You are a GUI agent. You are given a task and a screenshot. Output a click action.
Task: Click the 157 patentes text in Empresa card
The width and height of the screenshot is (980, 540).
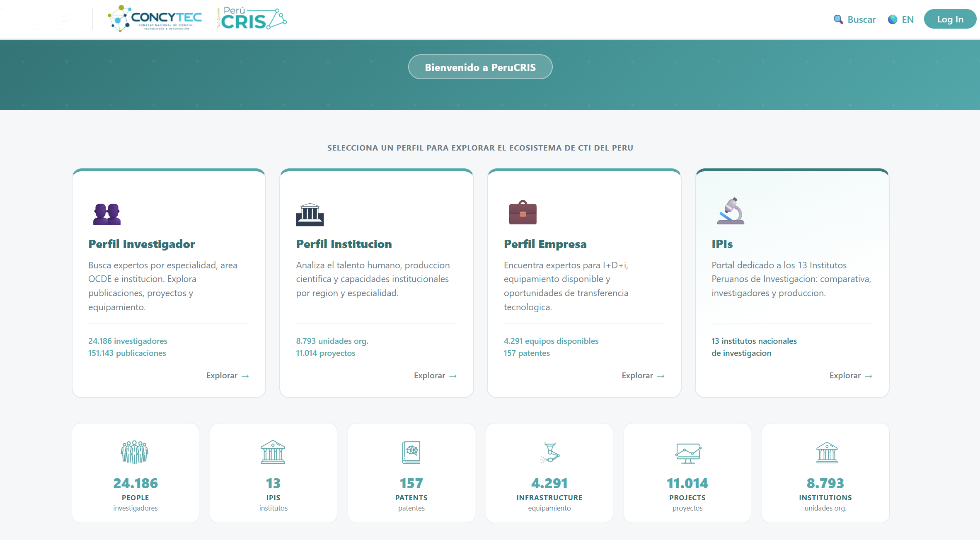click(x=527, y=353)
